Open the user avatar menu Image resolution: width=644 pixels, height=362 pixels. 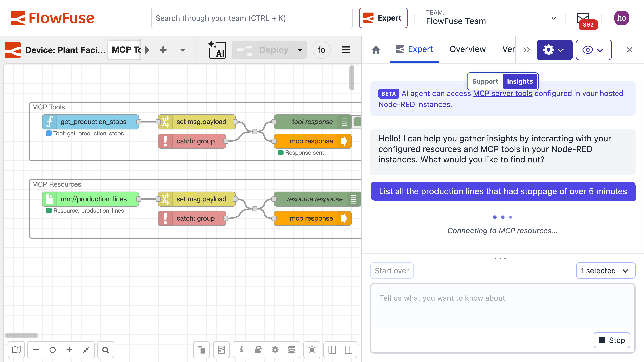coord(621,18)
